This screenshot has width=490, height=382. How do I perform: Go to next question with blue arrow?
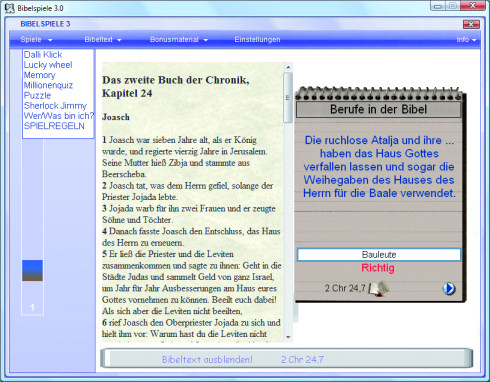449,288
